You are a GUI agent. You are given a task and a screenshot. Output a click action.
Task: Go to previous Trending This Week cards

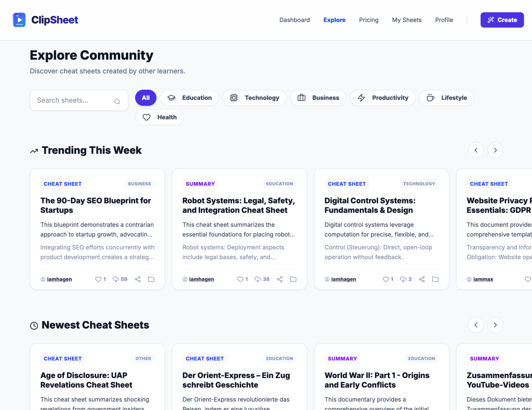[x=476, y=150]
